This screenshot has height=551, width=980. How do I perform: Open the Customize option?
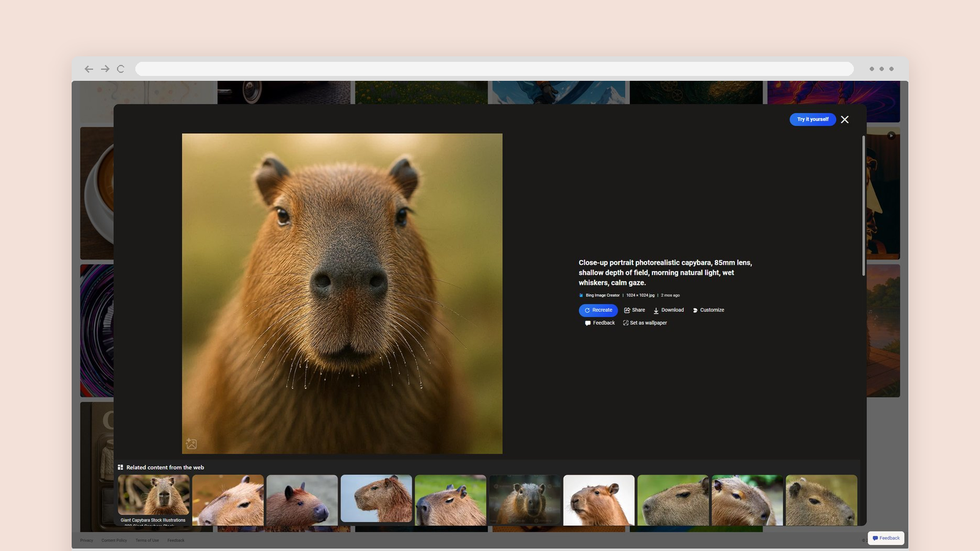coord(708,310)
